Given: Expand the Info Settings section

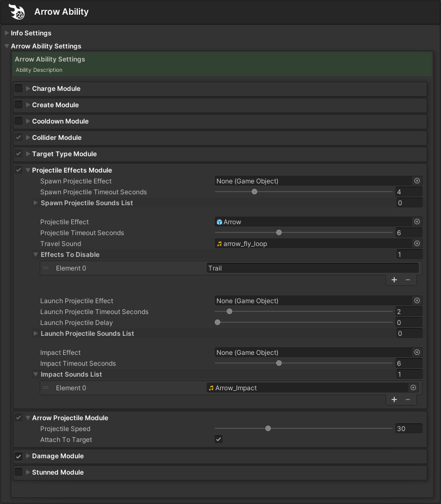Looking at the screenshot, I should point(7,33).
